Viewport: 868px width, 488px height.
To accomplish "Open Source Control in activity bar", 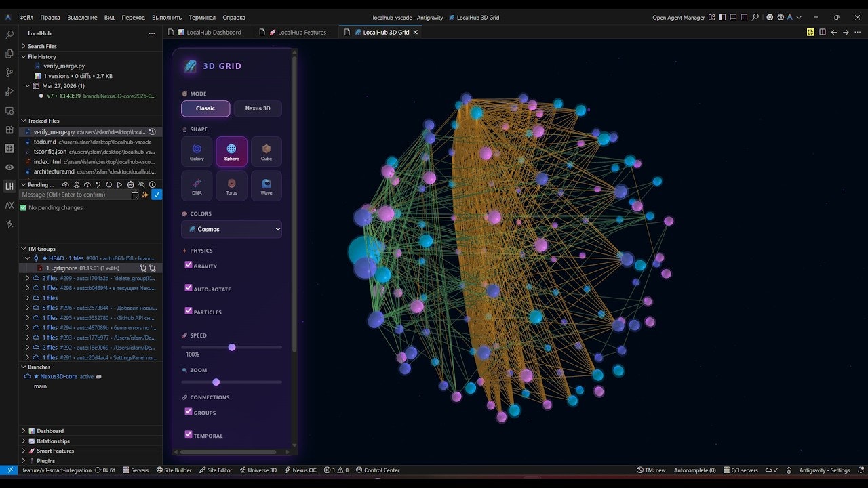I will 9,72.
